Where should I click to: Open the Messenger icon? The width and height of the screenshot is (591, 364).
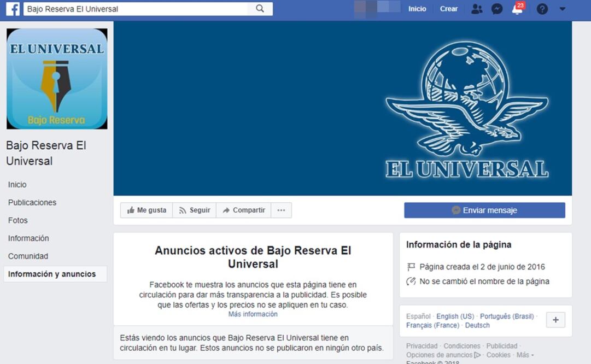[x=496, y=8]
